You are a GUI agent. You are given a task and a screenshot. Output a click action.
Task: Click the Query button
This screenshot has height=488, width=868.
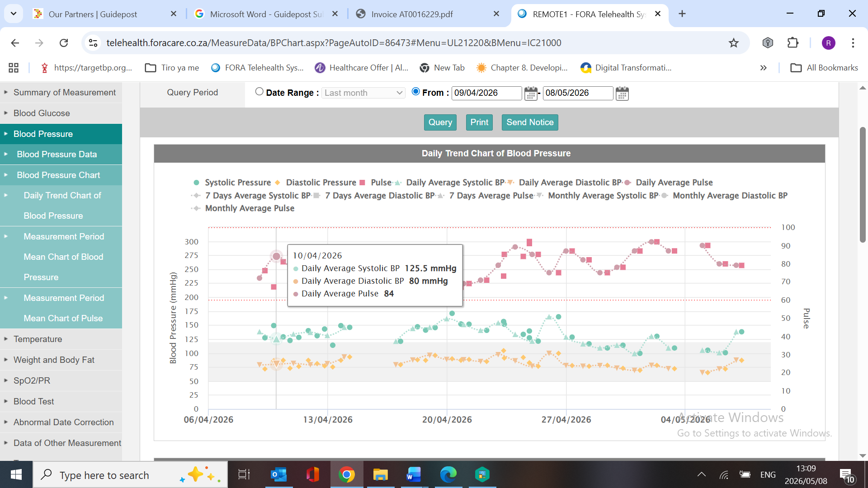(x=440, y=122)
